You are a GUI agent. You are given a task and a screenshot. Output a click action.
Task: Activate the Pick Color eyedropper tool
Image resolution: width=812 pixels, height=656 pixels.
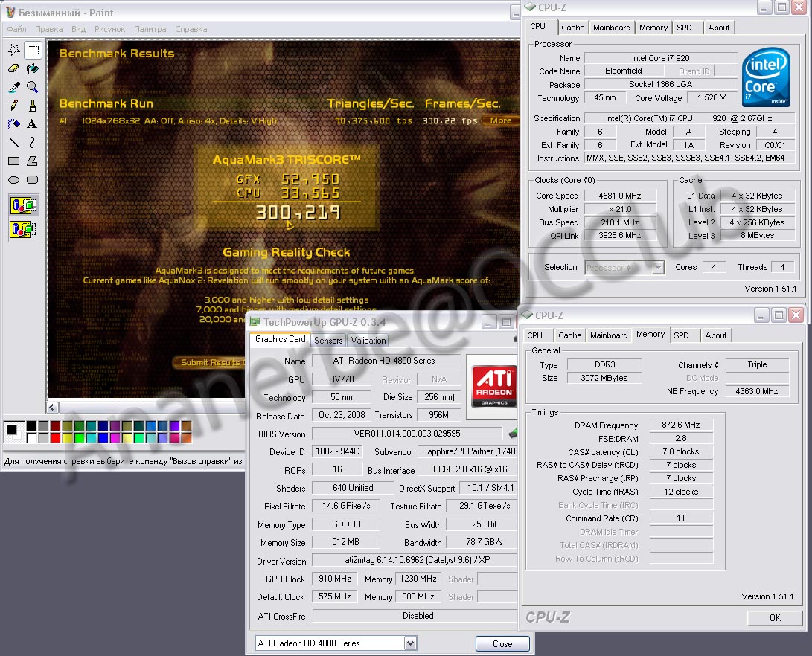(14, 87)
